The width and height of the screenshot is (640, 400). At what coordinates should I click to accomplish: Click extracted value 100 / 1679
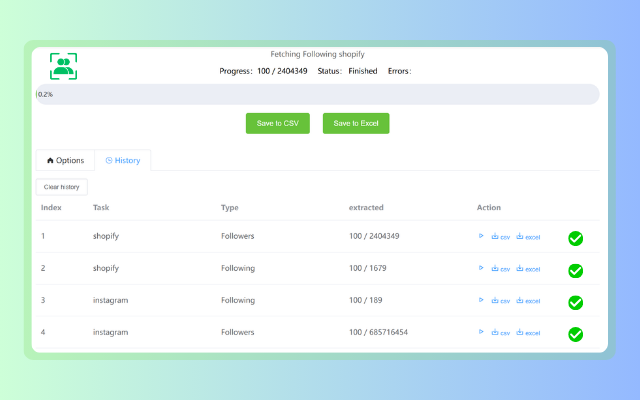click(x=368, y=268)
